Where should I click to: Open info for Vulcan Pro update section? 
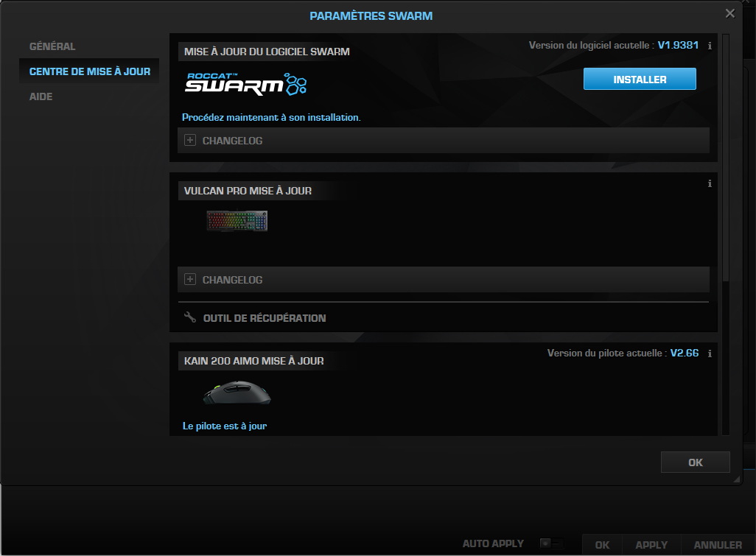(709, 183)
